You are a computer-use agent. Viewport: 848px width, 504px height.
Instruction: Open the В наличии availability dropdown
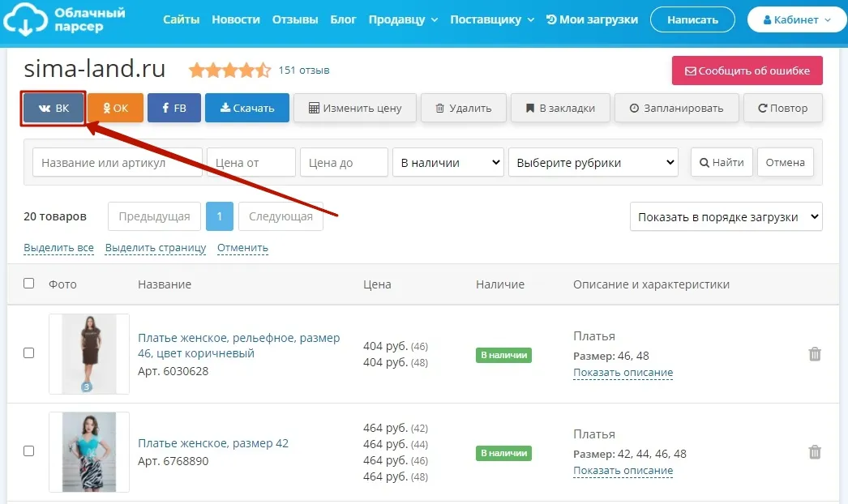(x=448, y=162)
